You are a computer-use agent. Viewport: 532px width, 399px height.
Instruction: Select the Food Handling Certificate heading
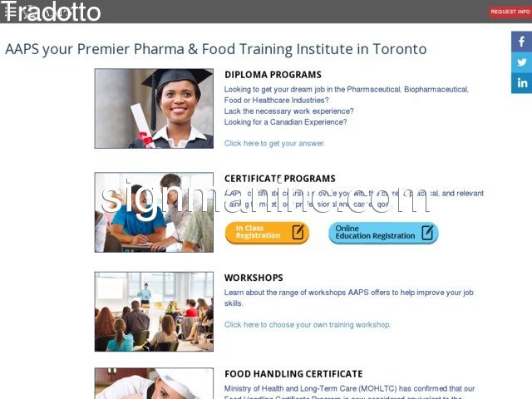click(x=293, y=374)
